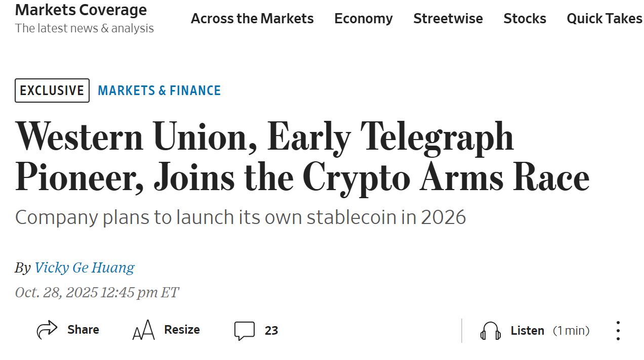
Task: Switch to the Stocks section
Action: (x=525, y=19)
